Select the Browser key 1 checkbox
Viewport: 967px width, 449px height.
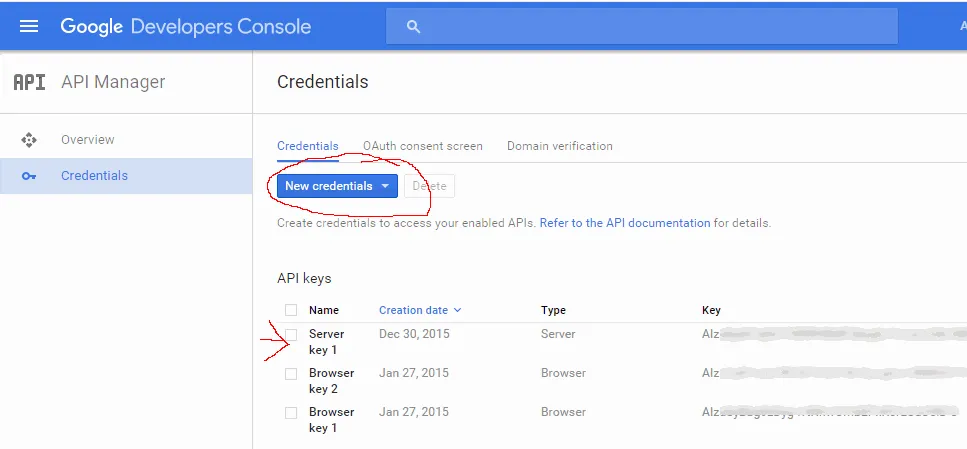coord(291,413)
